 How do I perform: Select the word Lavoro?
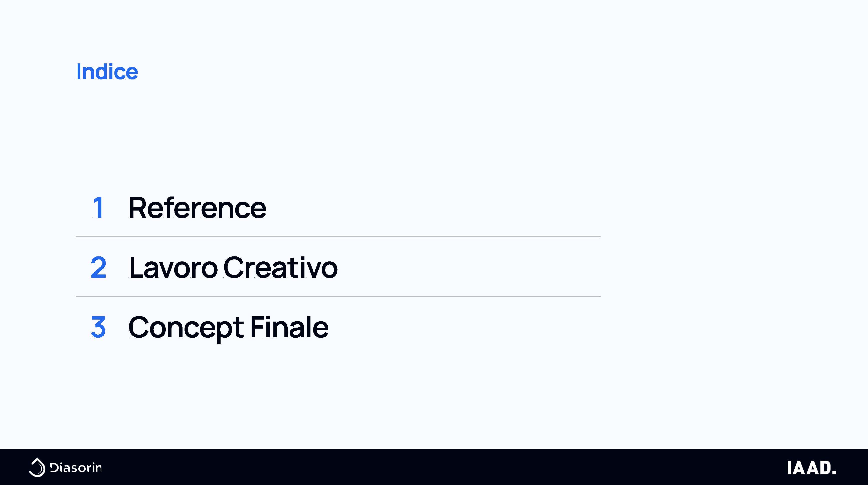173,267
